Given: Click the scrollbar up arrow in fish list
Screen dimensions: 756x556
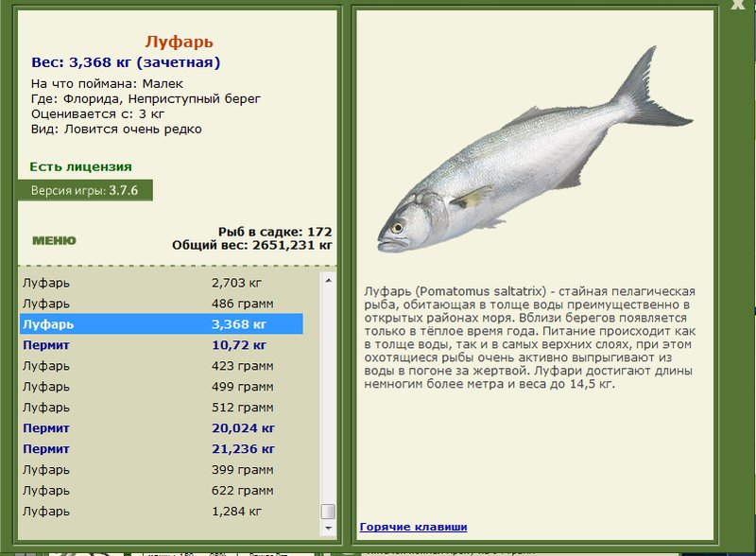Looking at the screenshot, I should pos(328,281).
